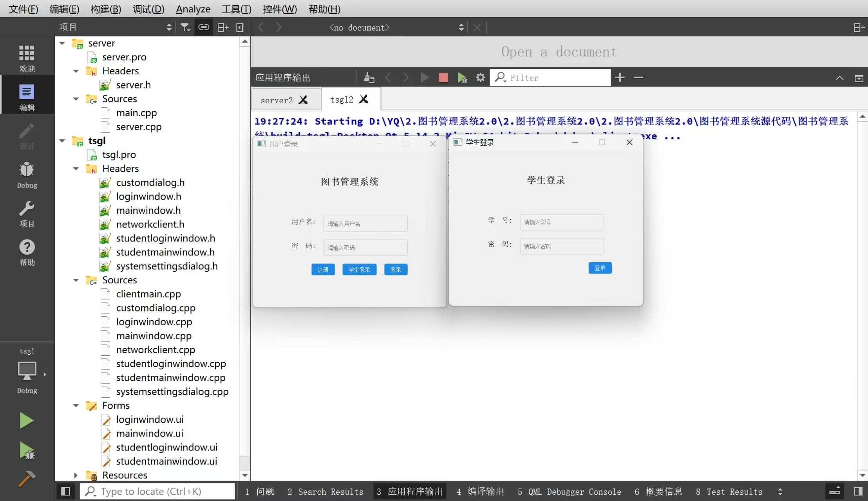Click the 请输入学号 input field
The width and height of the screenshot is (868, 501).
tap(562, 222)
